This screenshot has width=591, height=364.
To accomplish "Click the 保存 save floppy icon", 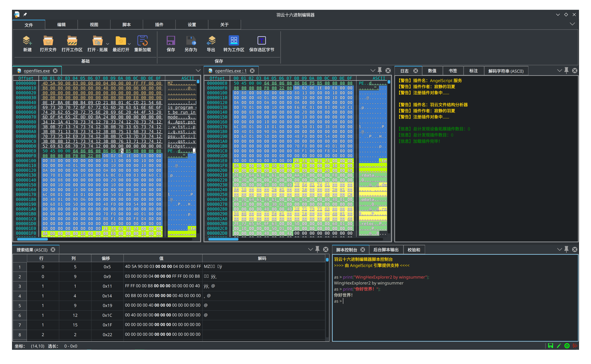I will pos(171,40).
